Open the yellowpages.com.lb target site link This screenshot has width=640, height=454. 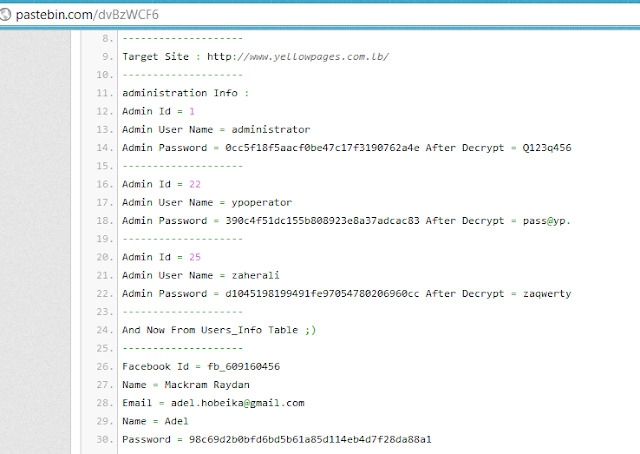(x=298, y=56)
